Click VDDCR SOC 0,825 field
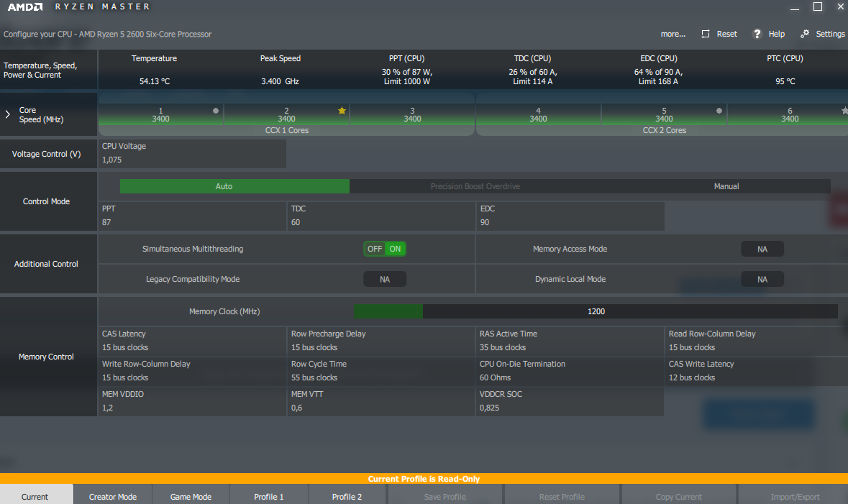 (570, 401)
